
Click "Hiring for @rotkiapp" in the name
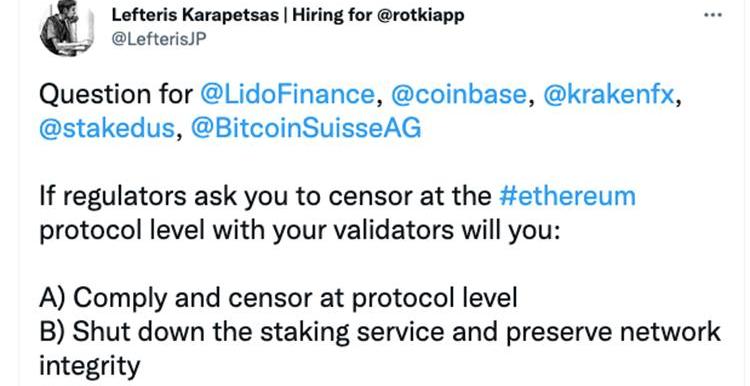378,16
